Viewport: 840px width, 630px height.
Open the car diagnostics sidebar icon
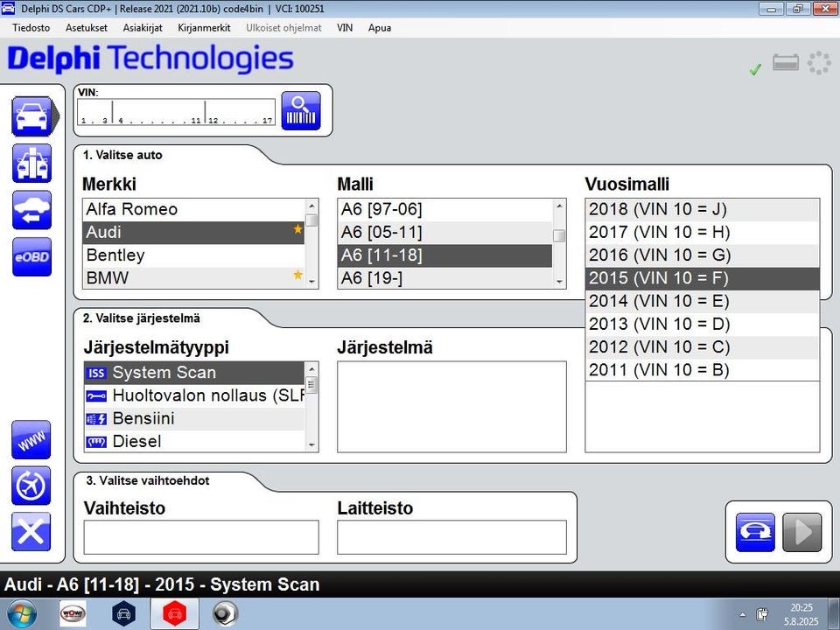click(x=31, y=115)
